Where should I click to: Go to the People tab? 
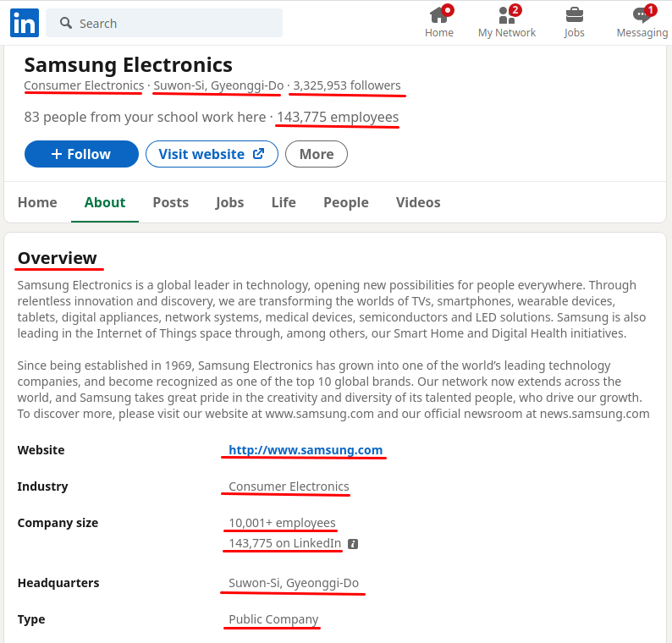tap(346, 202)
